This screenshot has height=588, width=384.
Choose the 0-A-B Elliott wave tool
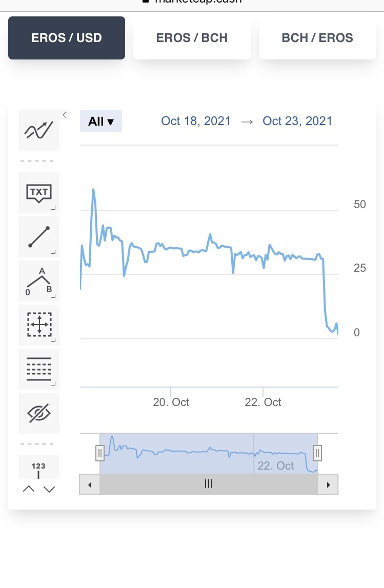click(x=39, y=281)
